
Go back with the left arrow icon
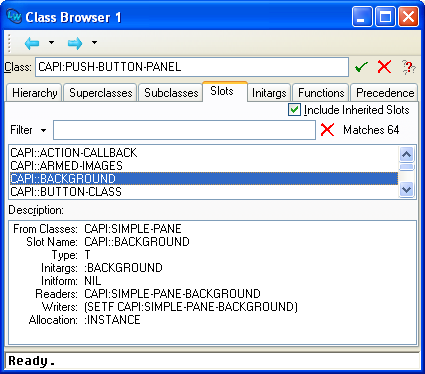coord(32,43)
